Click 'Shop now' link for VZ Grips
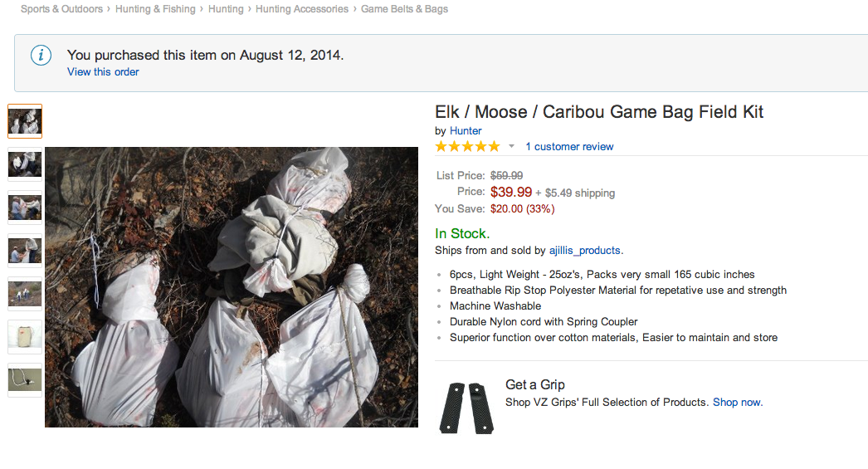This screenshot has width=868, height=469. coord(737,403)
